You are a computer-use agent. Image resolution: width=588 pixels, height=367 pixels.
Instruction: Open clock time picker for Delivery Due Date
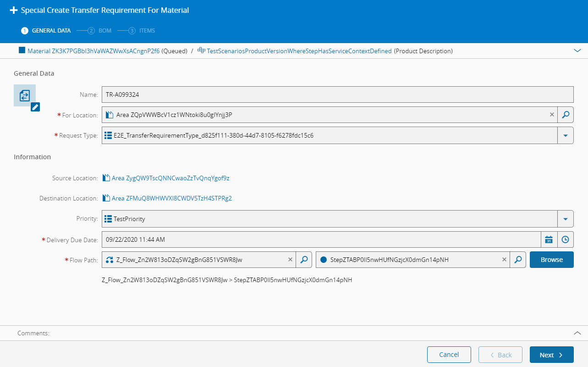(566, 239)
